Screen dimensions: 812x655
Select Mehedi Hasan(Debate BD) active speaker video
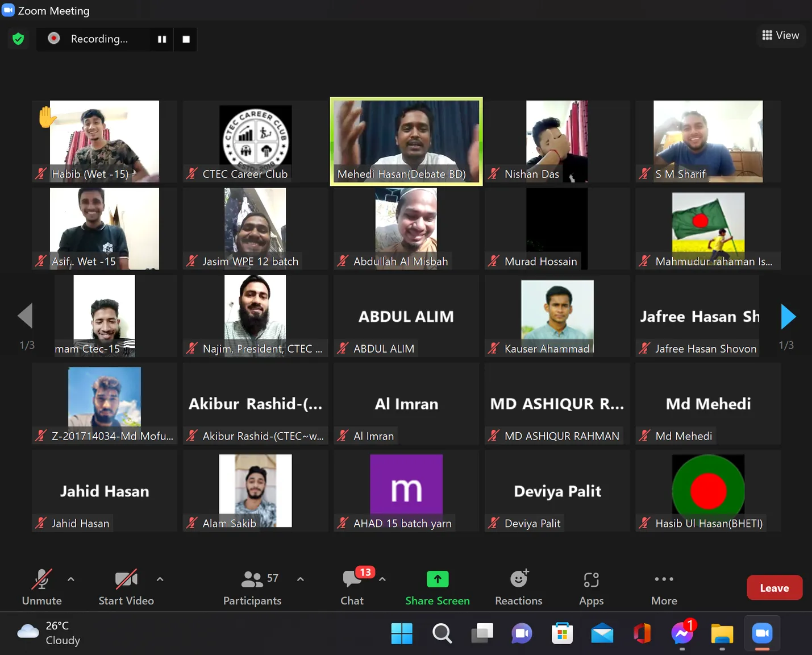coord(406,142)
